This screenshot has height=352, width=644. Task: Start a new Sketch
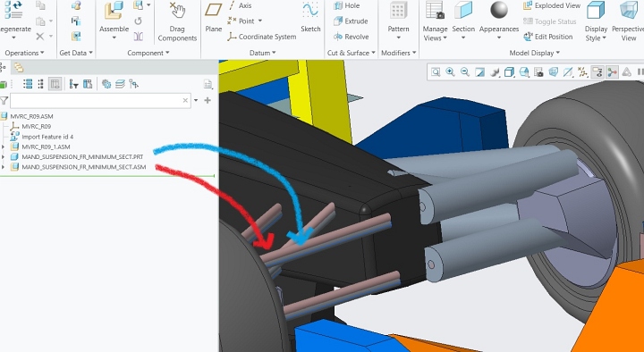click(x=310, y=17)
